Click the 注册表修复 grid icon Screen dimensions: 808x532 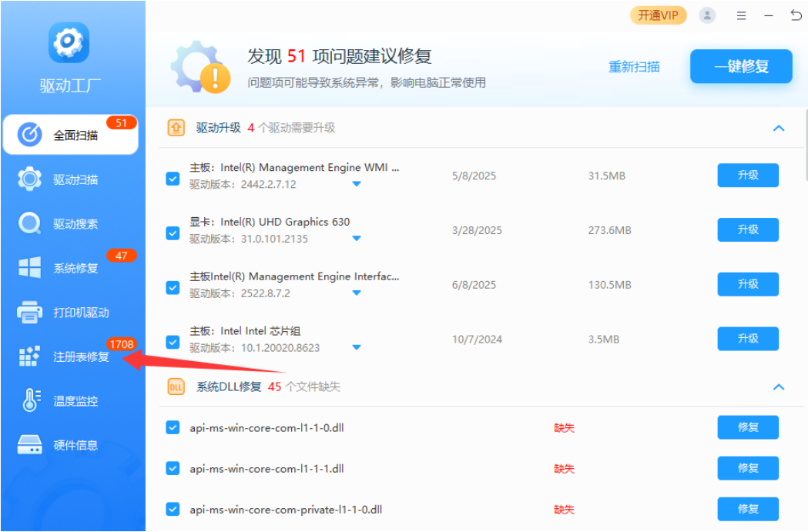point(29,356)
